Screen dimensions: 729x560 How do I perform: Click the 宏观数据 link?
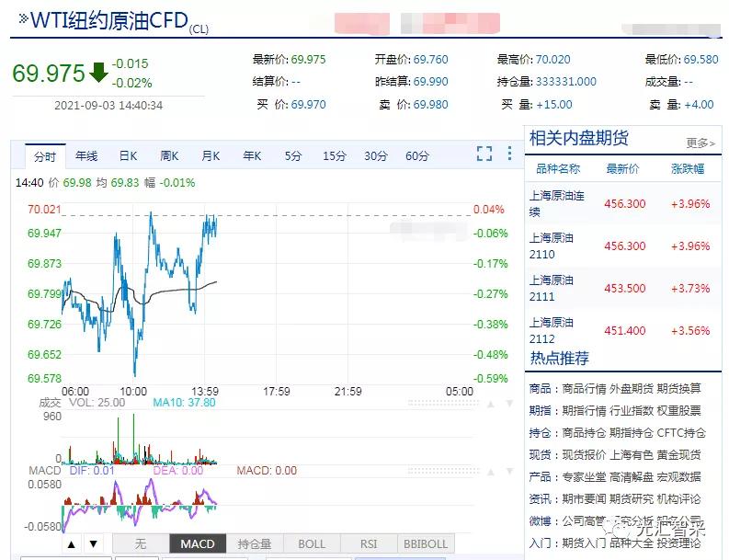pos(678,476)
